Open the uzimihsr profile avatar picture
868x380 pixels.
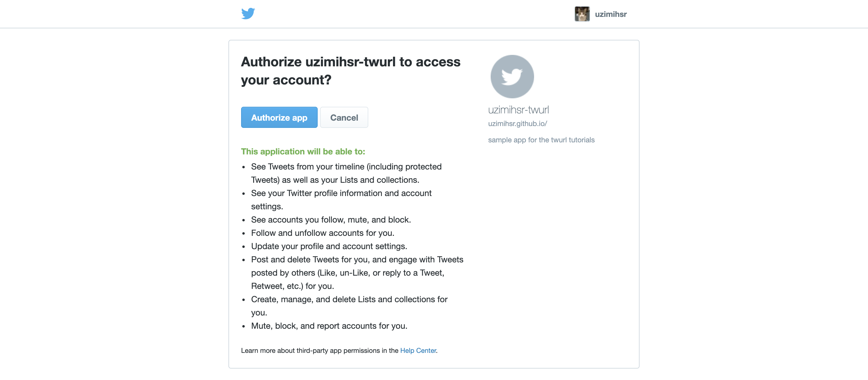(x=582, y=14)
